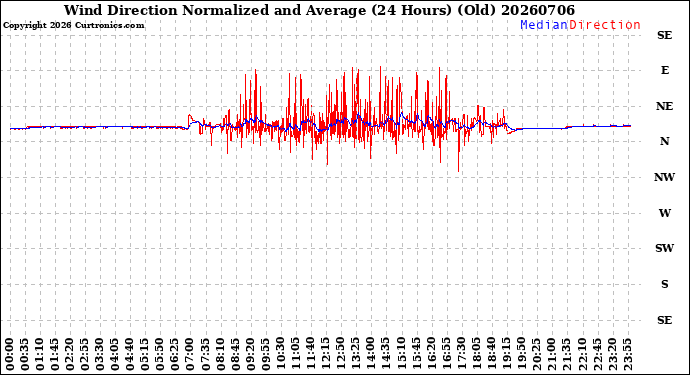Select the blue Median legend label
The height and width of the screenshot is (375, 690).
coord(544,25)
